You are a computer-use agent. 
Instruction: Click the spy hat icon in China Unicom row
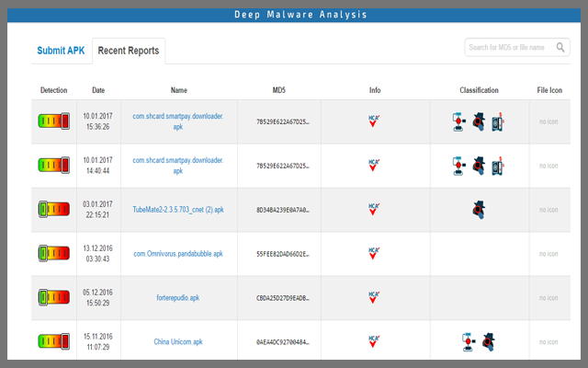point(488,342)
